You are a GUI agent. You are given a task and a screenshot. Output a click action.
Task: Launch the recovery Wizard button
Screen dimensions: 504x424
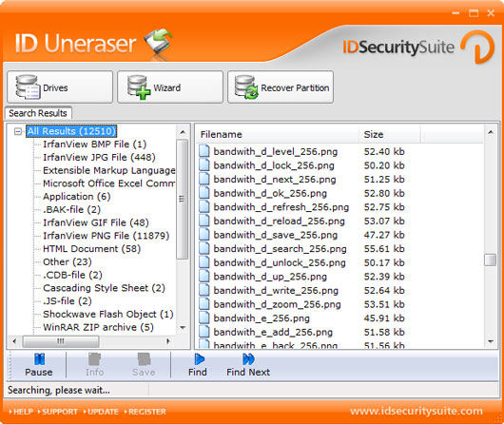pyautogui.click(x=170, y=87)
